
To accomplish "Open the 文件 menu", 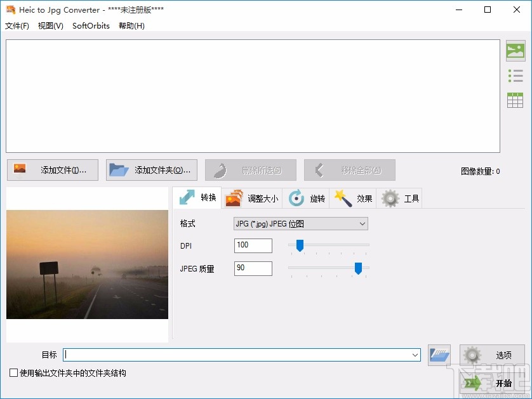I will [x=18, y=26].
